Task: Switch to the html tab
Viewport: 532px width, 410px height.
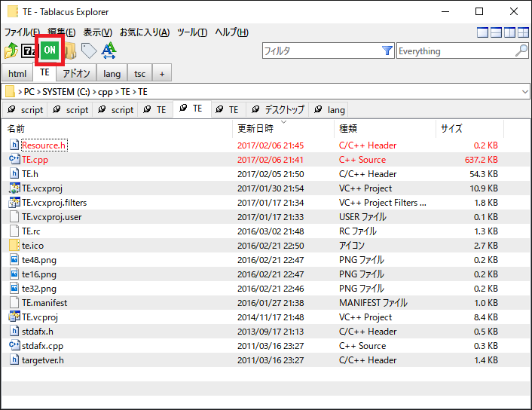Action: (17, 73)
